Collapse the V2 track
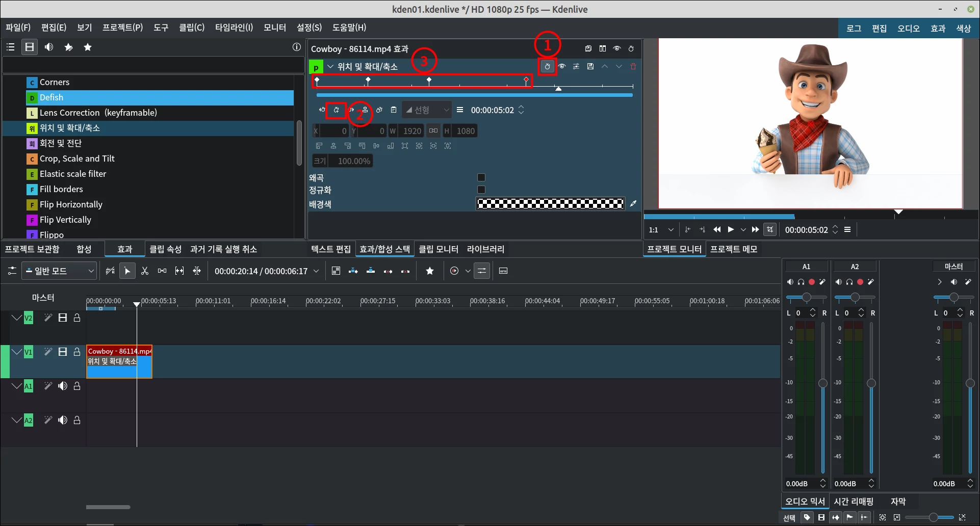The image size is (980, 526). click(16, 318)
